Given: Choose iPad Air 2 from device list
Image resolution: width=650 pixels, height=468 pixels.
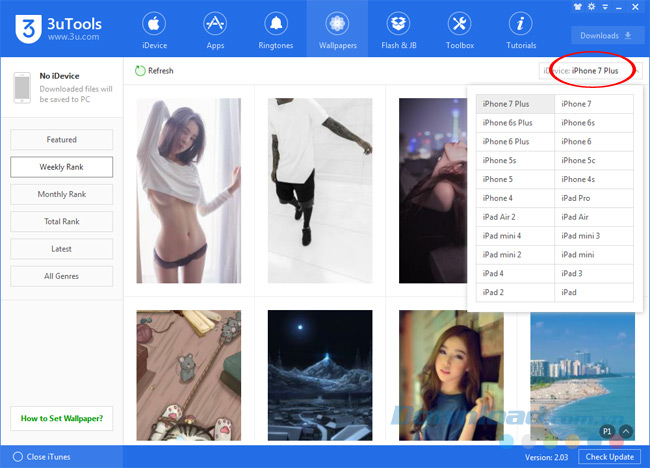Looking at the screenshot, I should (515, 217).
